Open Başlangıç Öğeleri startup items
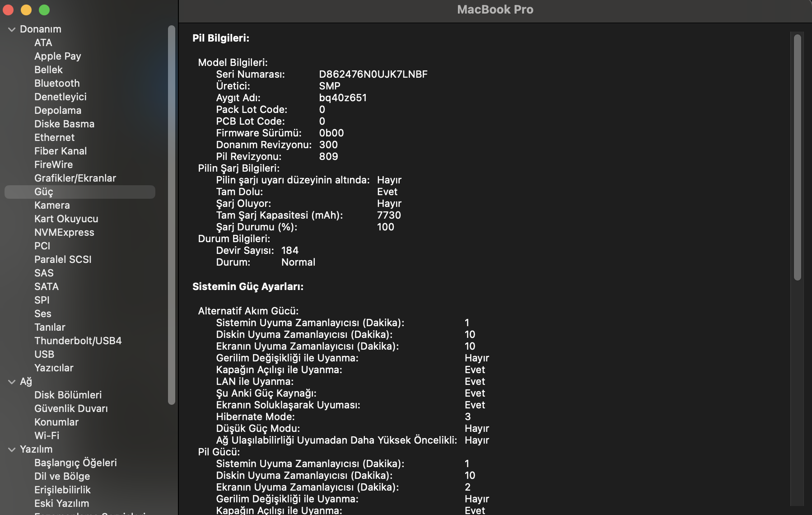Image resolution: width=812 pixels, height=515 pixels. click(75, 463)
